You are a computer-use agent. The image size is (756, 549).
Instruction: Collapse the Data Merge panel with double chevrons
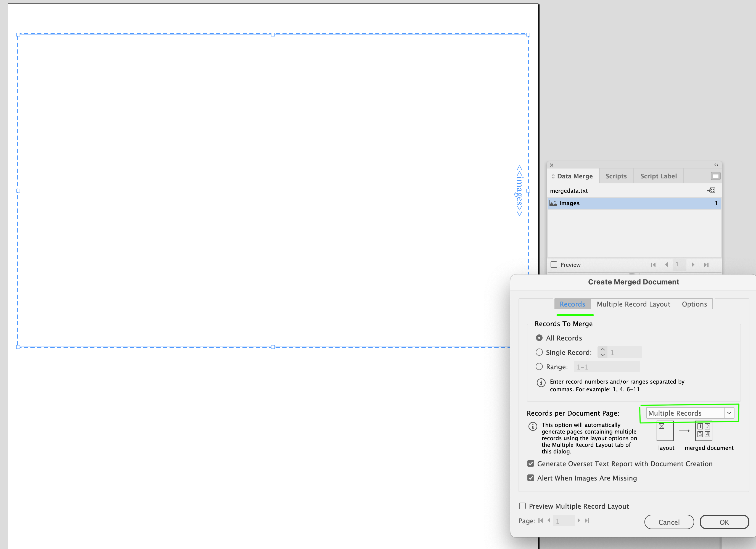[716, 165]
